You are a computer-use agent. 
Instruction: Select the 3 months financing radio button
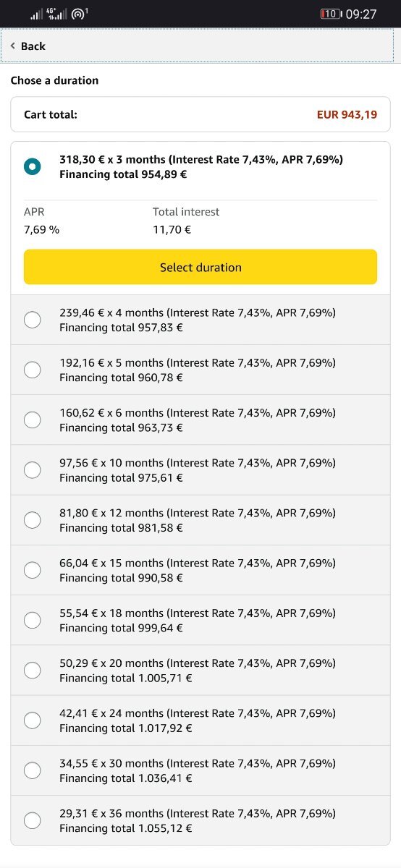click(x=33, y=166)
